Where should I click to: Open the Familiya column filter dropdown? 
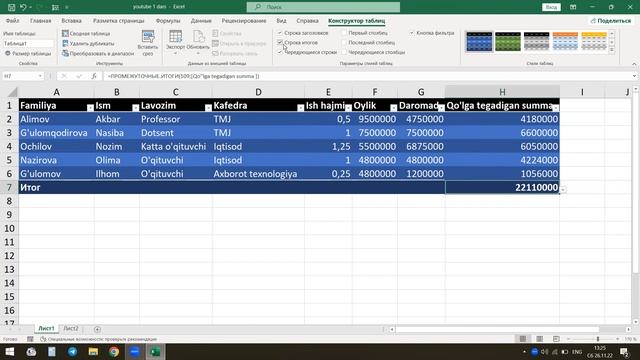coord(90,108)
